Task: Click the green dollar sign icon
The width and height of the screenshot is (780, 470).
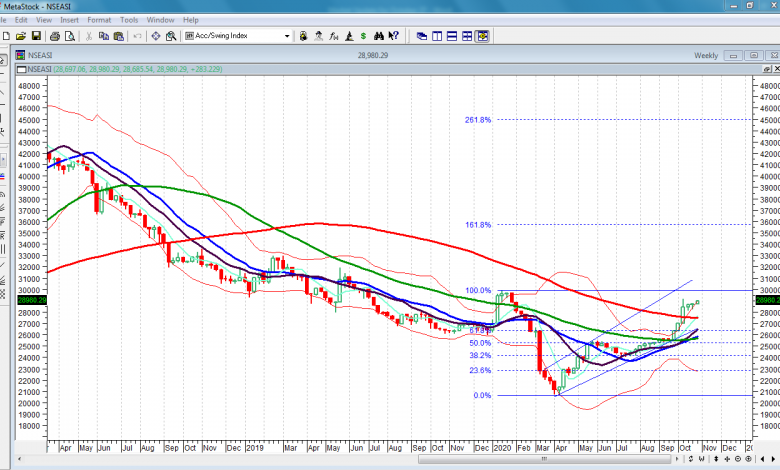Action: (364, 36)
